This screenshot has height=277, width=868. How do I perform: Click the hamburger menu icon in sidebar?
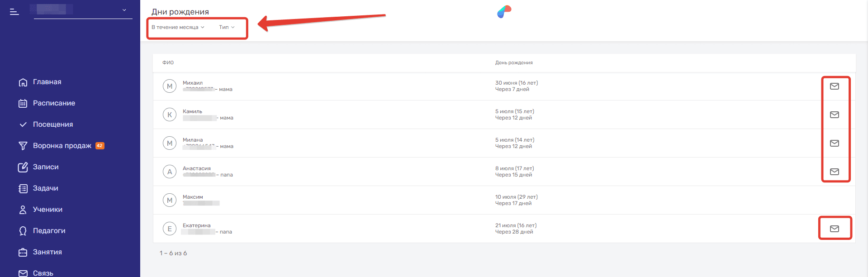pos(14,12)
